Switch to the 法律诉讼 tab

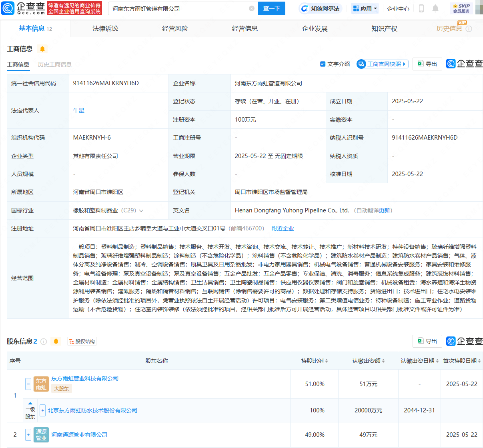pos(105,29)
